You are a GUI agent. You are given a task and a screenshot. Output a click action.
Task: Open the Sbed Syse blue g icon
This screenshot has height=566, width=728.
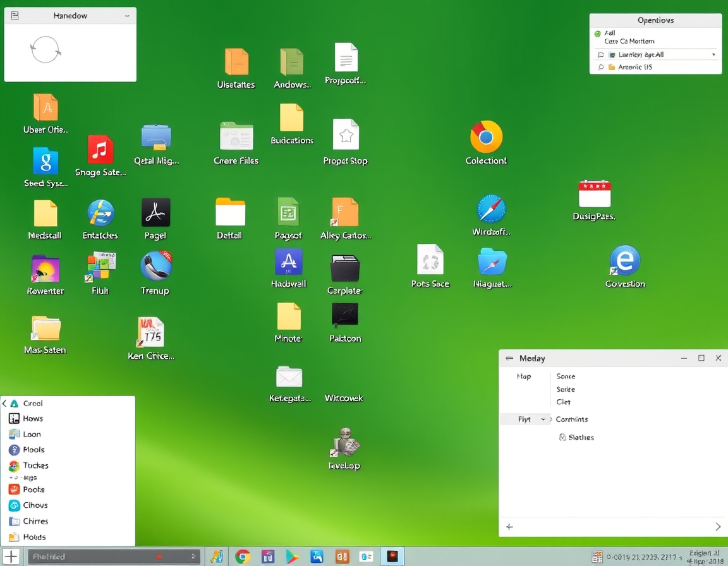(45, 162)
